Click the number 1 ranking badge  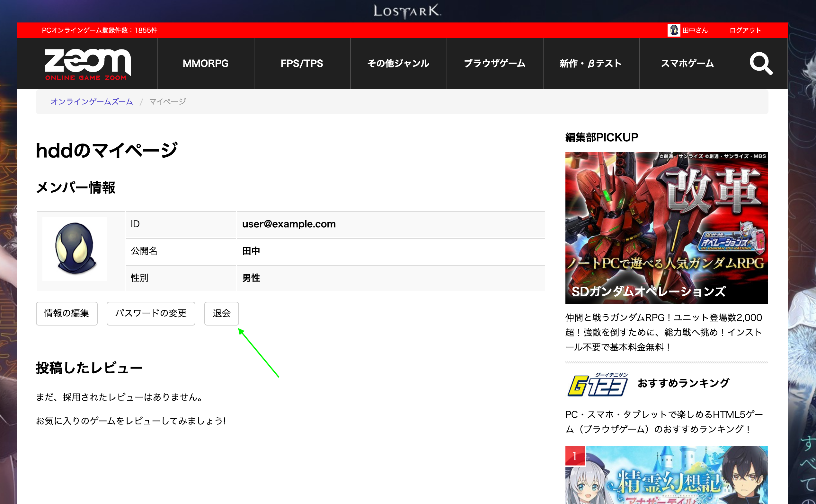[x=575, y=456]
